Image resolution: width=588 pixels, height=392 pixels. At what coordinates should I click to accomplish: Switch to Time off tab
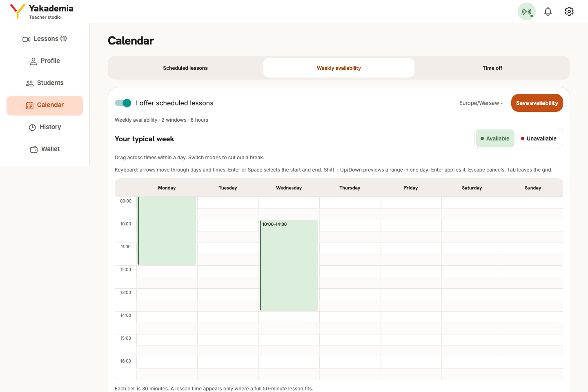click(492, 68)
